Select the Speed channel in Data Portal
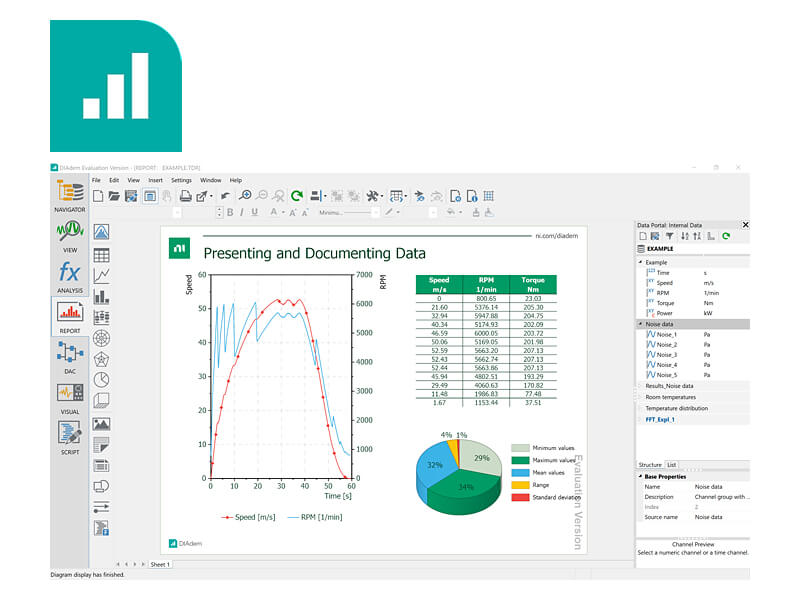 (x=664, y=283)
